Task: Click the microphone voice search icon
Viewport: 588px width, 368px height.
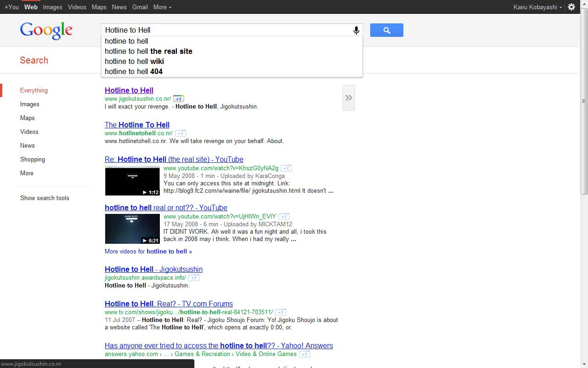Action: click(356, 30)
